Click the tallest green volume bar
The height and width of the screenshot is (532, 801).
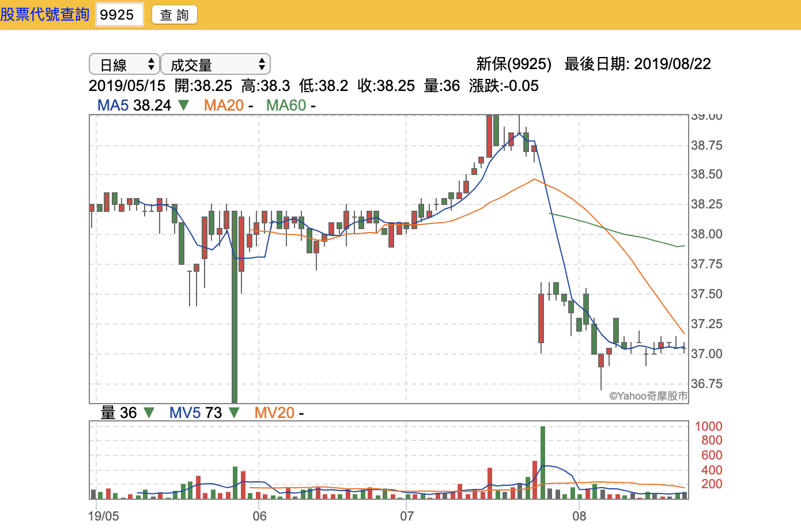coord(542,461)
